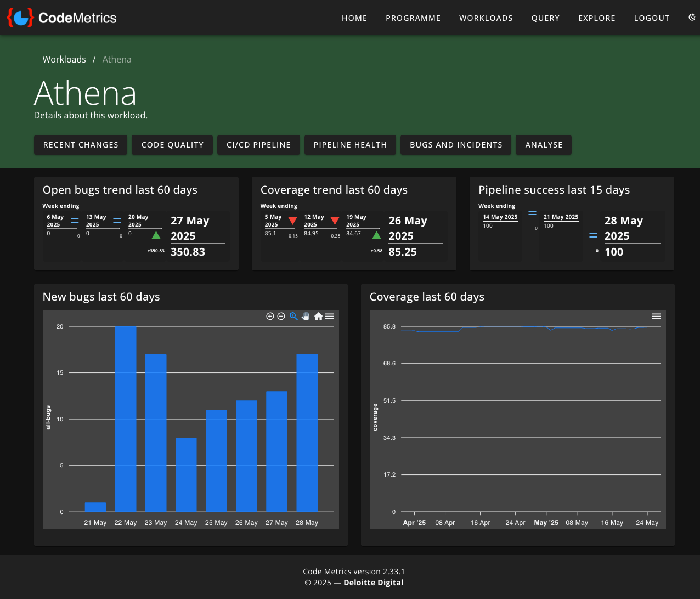Click the CodeMetrics logo icon
The height and width of the screenshot is (599, 700).
pyautogui.click(x=20, y=18)
